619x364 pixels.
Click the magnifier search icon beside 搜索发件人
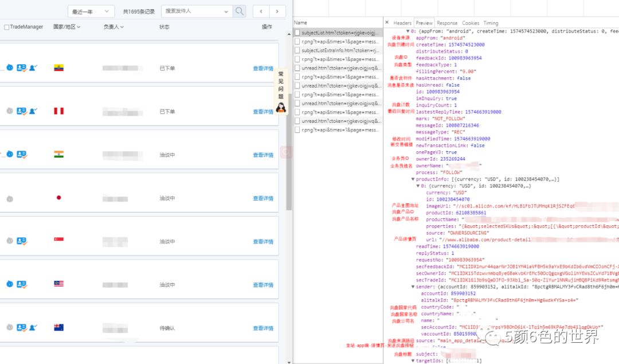[239, 11]
